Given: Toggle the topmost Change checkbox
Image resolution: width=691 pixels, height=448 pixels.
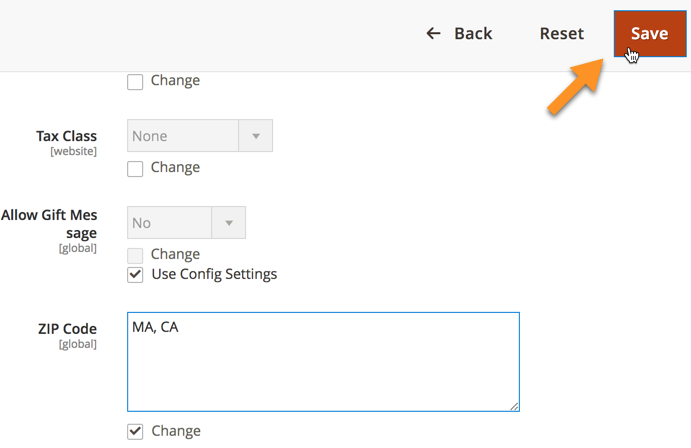Looking at the screenshot, I should point(135,81).
